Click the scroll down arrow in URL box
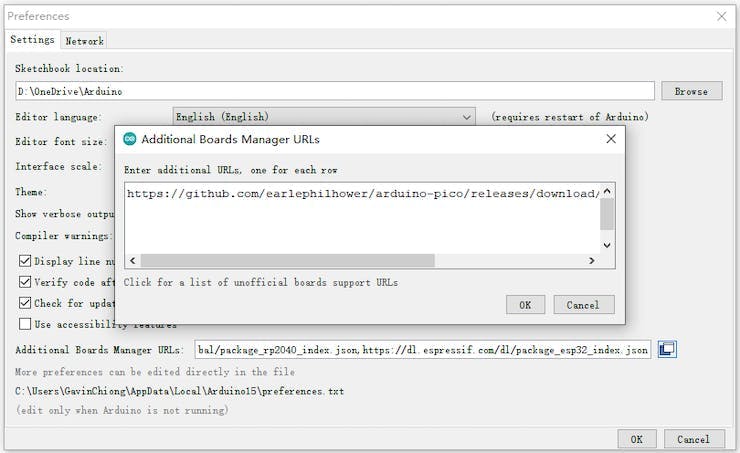This screenshot has height=453, width=740. (607, 245)
